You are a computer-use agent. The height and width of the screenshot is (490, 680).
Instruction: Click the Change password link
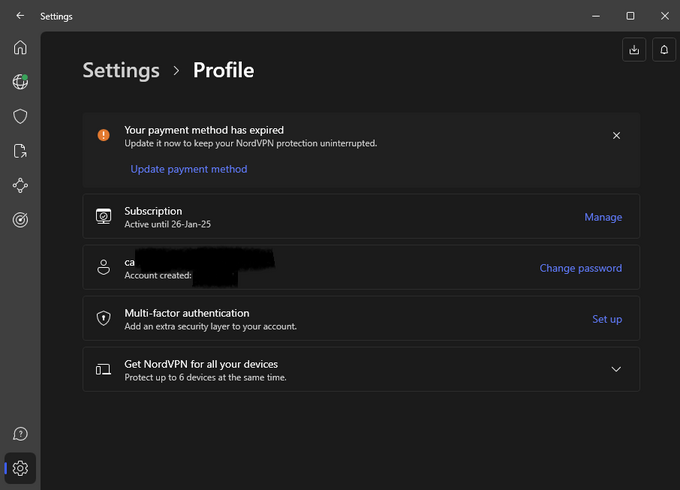coord(580,268)
